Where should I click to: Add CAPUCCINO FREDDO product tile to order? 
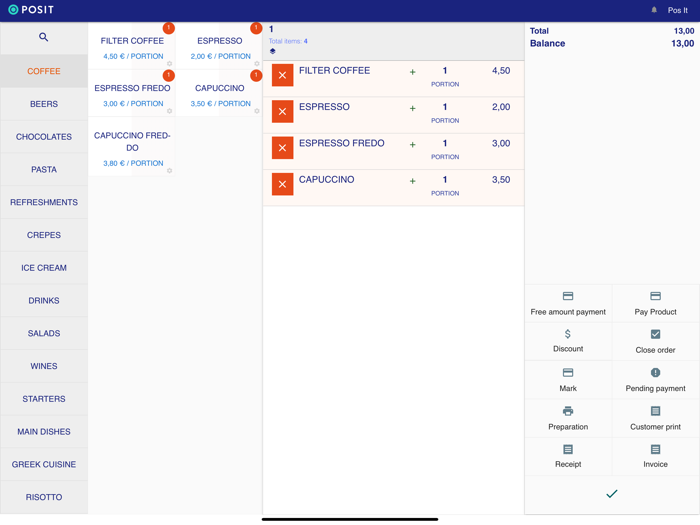point(132,147)
